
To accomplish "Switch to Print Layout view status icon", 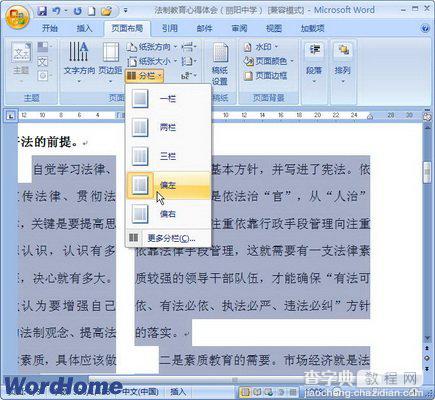I will tap(246, 392).
